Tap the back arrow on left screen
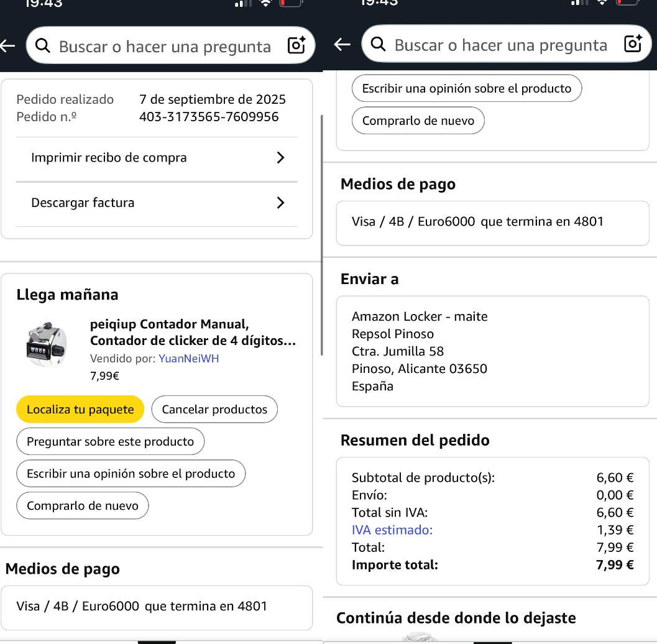Image resolution: width=657 pixels, height=644 pixels. [x=7, y=45]
